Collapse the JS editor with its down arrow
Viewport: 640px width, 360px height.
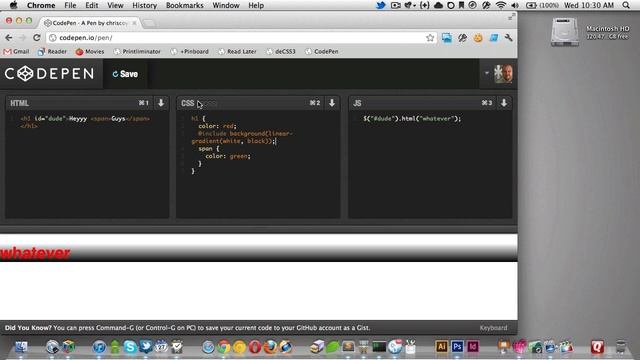[x=504, y=103]
